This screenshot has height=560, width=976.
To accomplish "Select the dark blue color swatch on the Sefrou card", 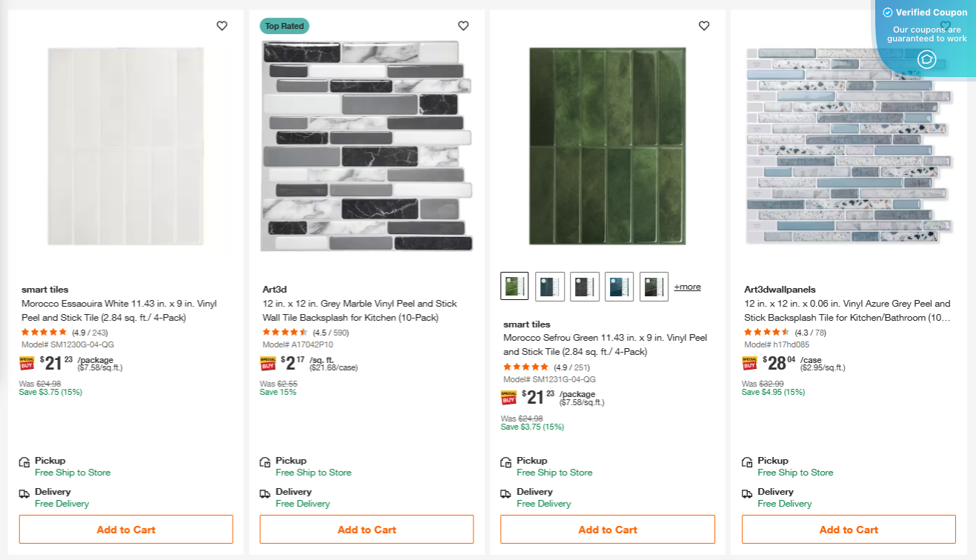I will click(x=619, y=287).
